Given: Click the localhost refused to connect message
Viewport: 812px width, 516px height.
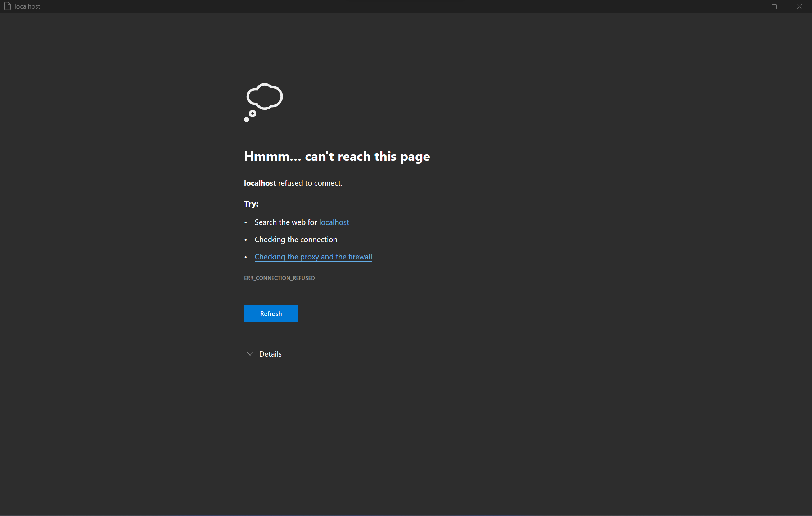Looking at the screenshot, I should point(293,183).
